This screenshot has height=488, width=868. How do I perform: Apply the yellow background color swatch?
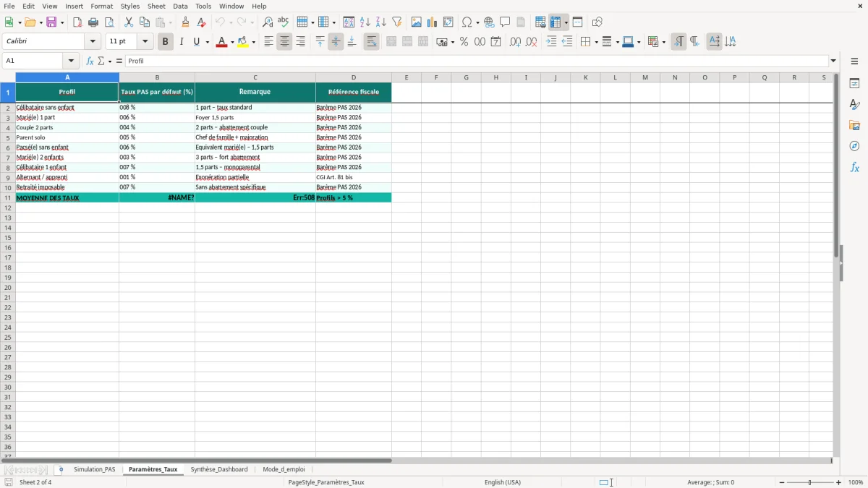click(244, 42)
